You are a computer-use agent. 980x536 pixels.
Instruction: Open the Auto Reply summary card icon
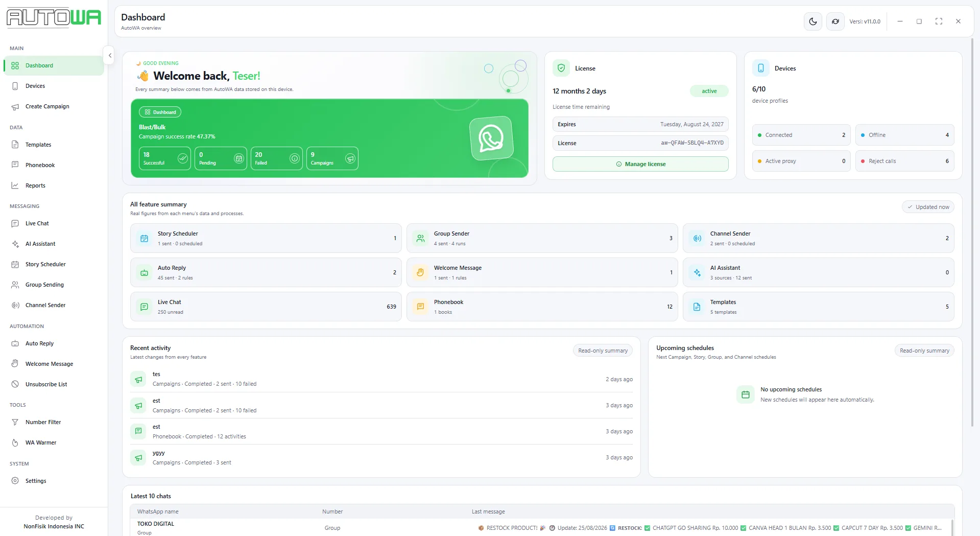tap(144, 272)
